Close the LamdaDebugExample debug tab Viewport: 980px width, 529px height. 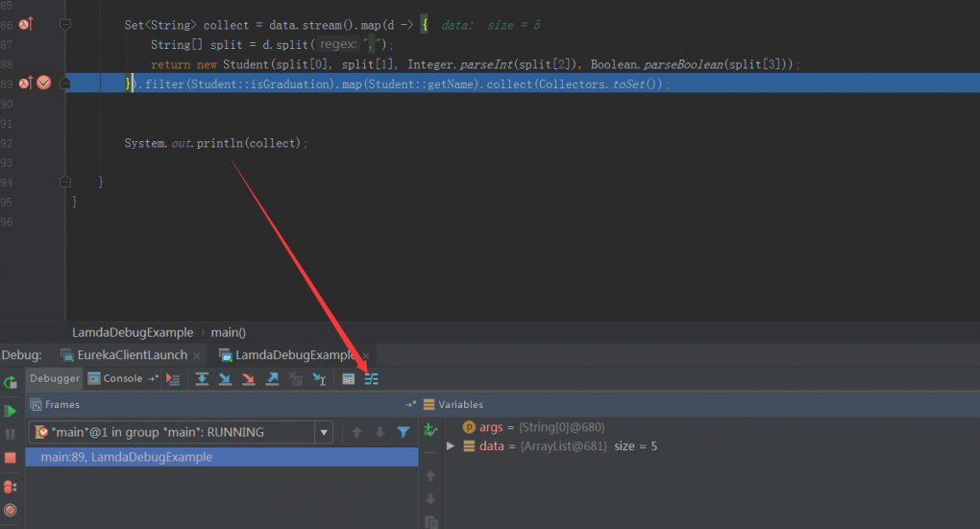point(366,356)
